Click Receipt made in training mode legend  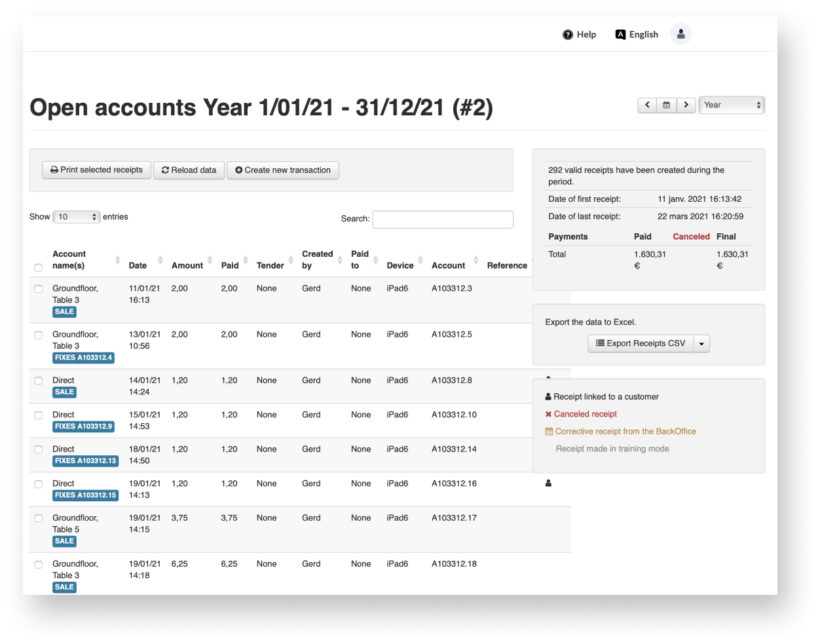[612, 449]
